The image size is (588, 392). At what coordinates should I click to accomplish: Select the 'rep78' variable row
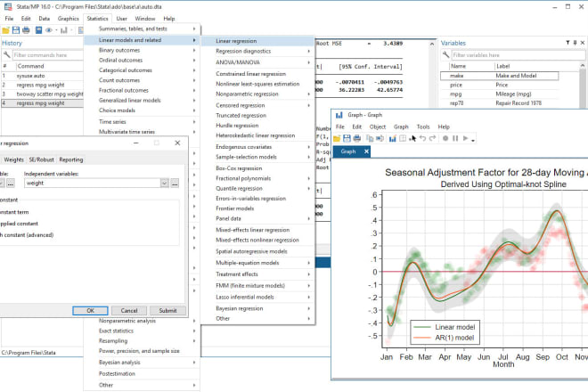pos(499,103)
